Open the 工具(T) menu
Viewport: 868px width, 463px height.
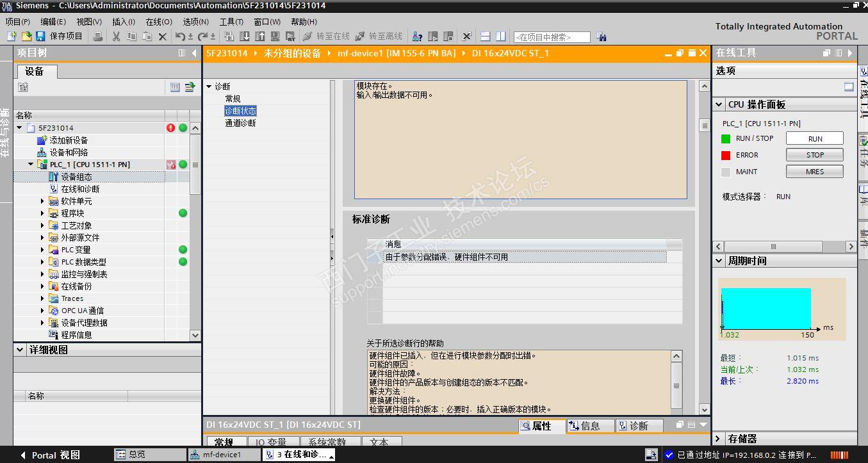pyautogui.click(x=231, y=21)
